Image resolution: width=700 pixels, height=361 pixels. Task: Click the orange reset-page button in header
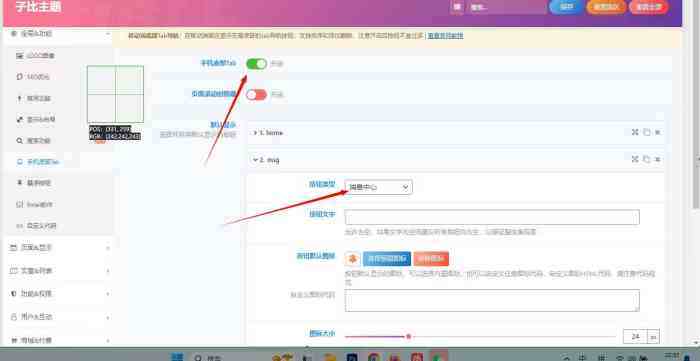(606, 7)
